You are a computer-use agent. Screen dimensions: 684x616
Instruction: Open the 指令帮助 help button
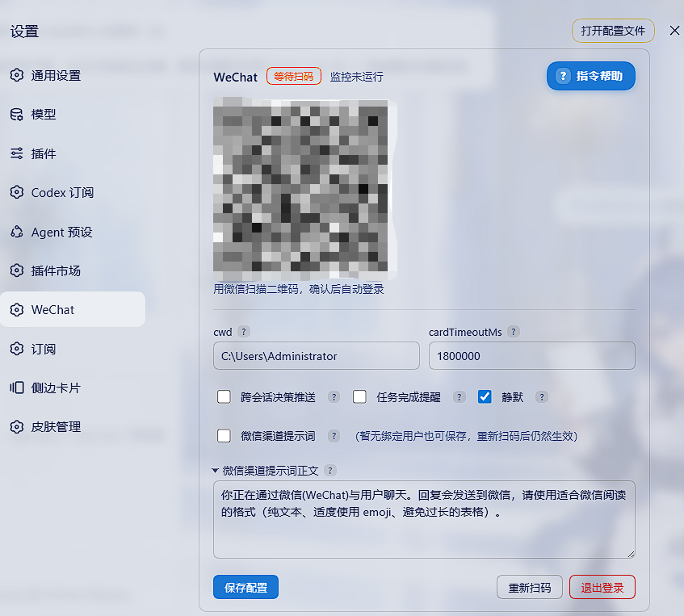click(590, 76)
